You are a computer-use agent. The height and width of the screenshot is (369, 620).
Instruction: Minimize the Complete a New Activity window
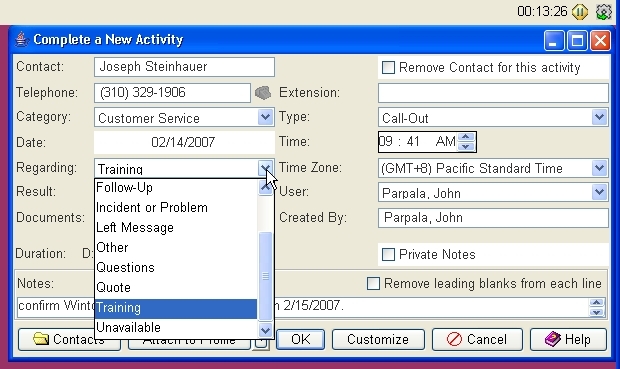tap(554, 40)
